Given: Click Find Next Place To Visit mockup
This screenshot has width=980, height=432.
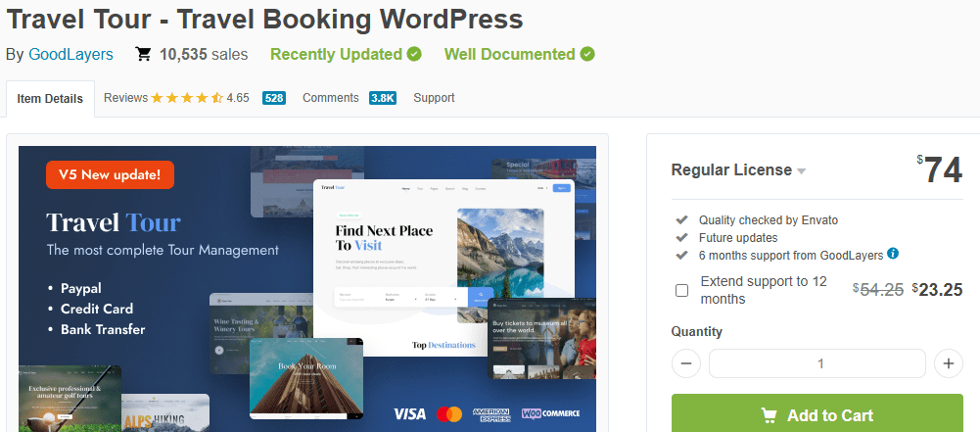Looking at the screenshot, I should [443, 267].
